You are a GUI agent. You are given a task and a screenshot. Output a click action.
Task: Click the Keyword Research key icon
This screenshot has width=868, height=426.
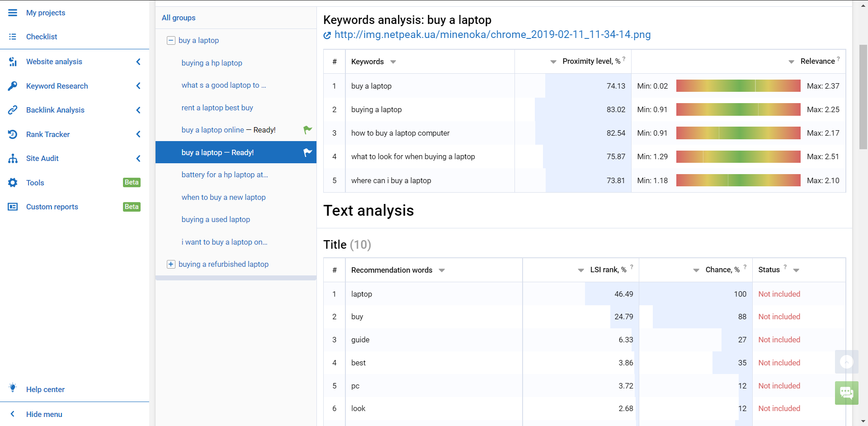coord(13,86)
